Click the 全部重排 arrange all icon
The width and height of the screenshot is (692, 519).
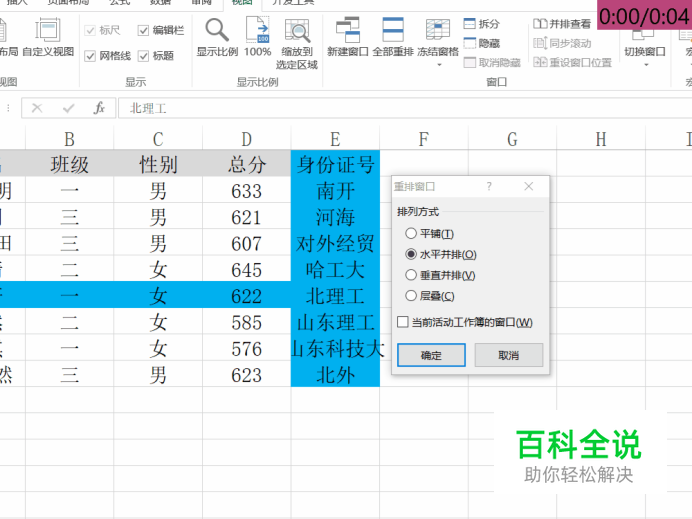[393, 30]
